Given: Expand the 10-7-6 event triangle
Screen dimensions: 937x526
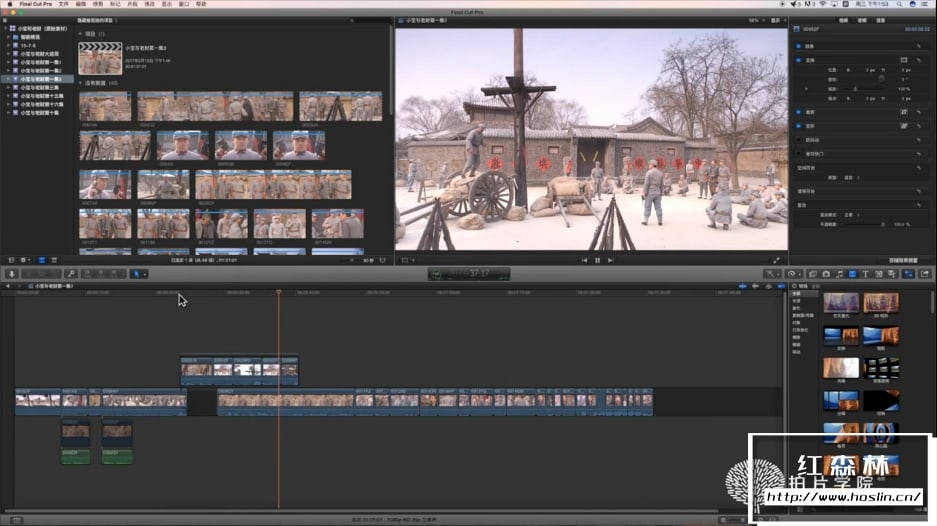Looking at the screenshot, I should pyautogui.click(x=8, y=45).
